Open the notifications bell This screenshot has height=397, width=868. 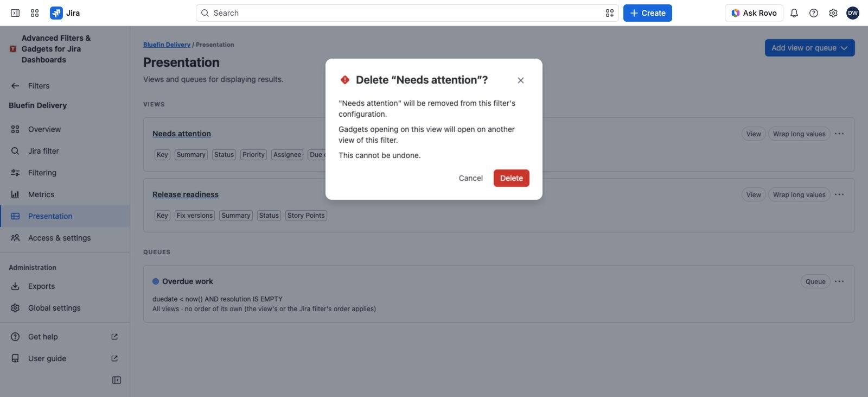tap(794, 13)
